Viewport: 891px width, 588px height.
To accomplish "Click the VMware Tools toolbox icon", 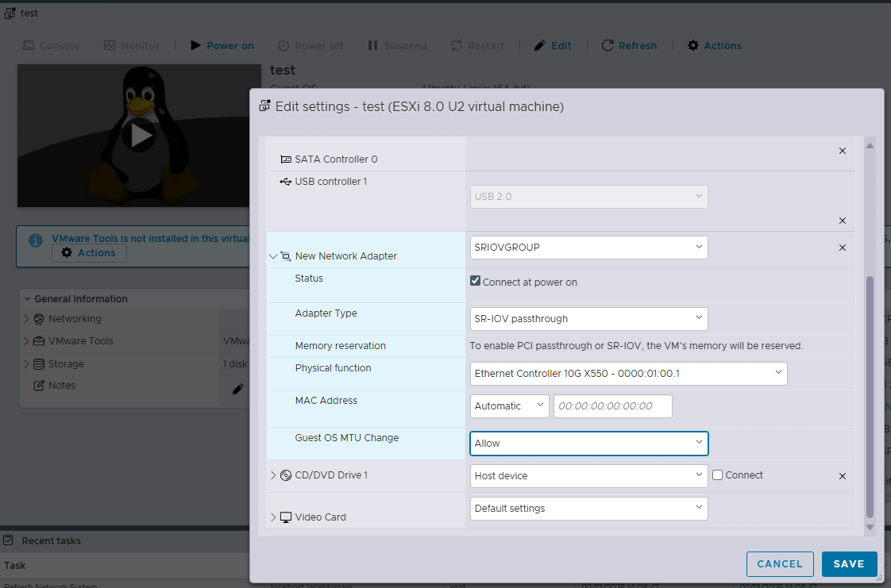I will [x=39, y=341].
